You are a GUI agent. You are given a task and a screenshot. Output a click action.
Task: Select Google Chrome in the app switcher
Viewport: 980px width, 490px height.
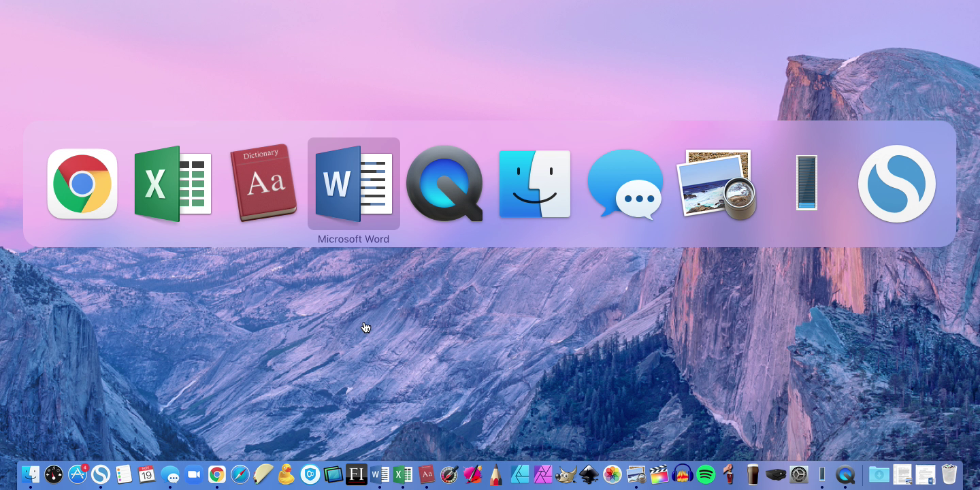click(x=82, y=184)
